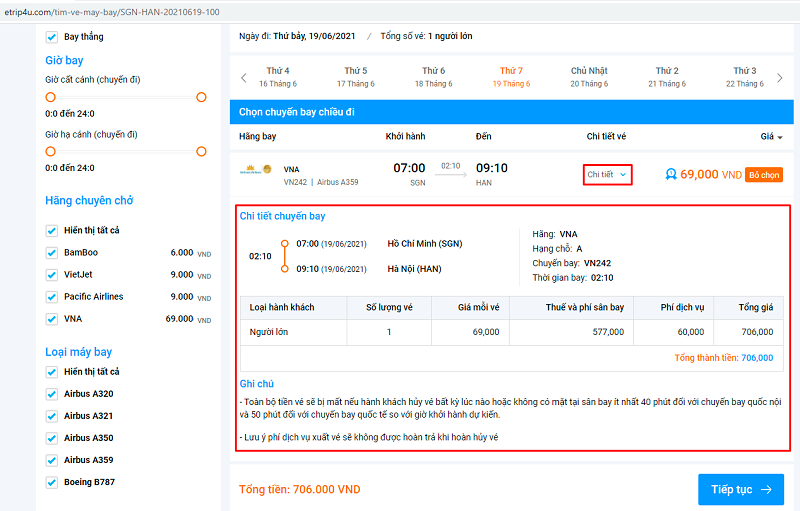
Task: Click the left handle of takeoff time slider
Action: (50, 97)
